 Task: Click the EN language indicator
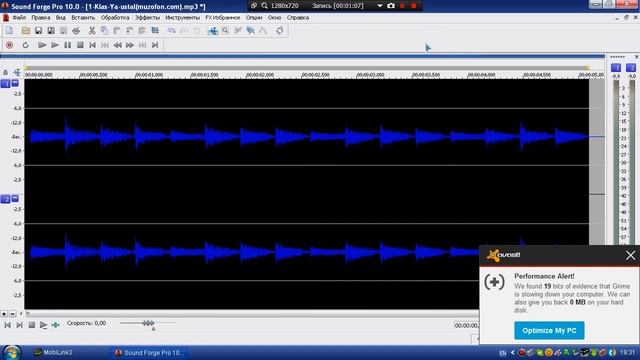[x=503, y=353]
